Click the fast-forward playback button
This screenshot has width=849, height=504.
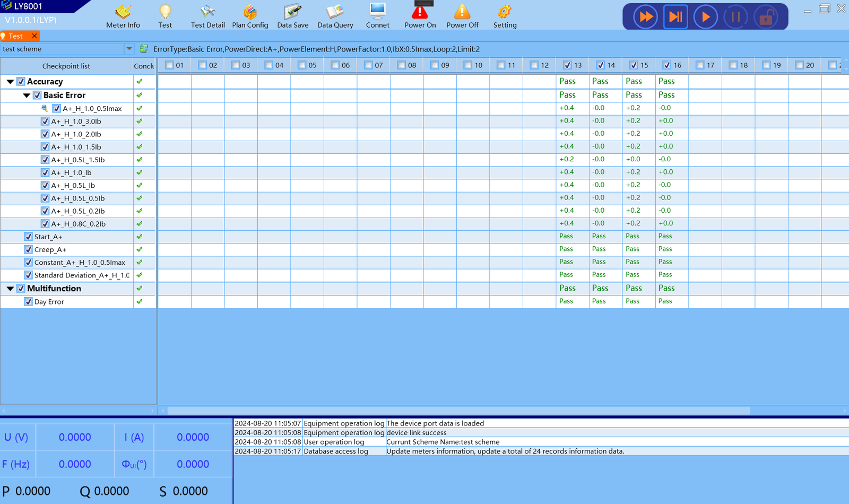coord(646,17)
